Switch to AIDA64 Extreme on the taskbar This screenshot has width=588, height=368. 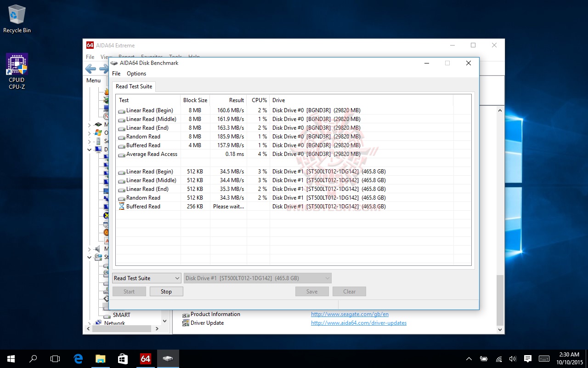click(x=145, y=359)
